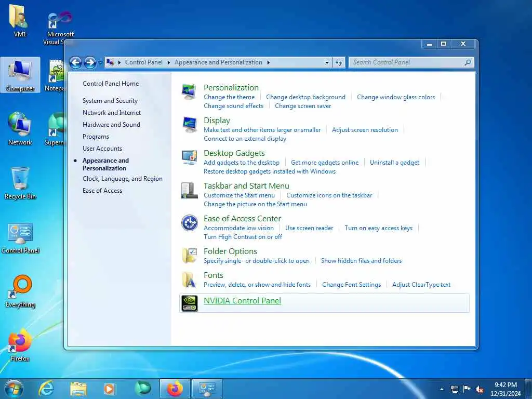Select the VM1 folder on desktop

tap(20, 20)
